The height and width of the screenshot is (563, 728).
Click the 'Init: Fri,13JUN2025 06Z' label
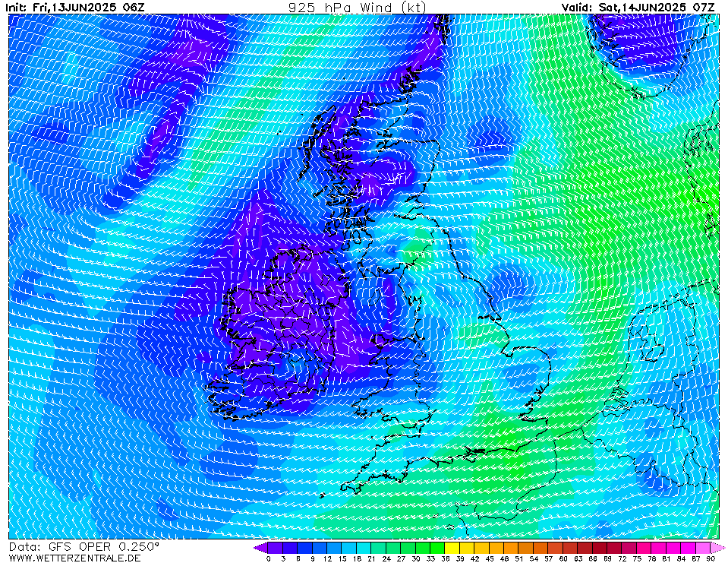75,7
